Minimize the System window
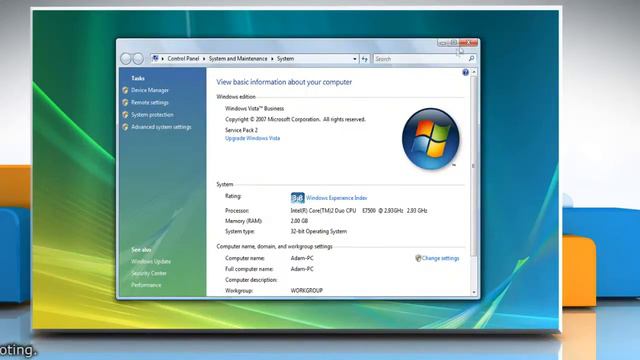 point(443,42)
